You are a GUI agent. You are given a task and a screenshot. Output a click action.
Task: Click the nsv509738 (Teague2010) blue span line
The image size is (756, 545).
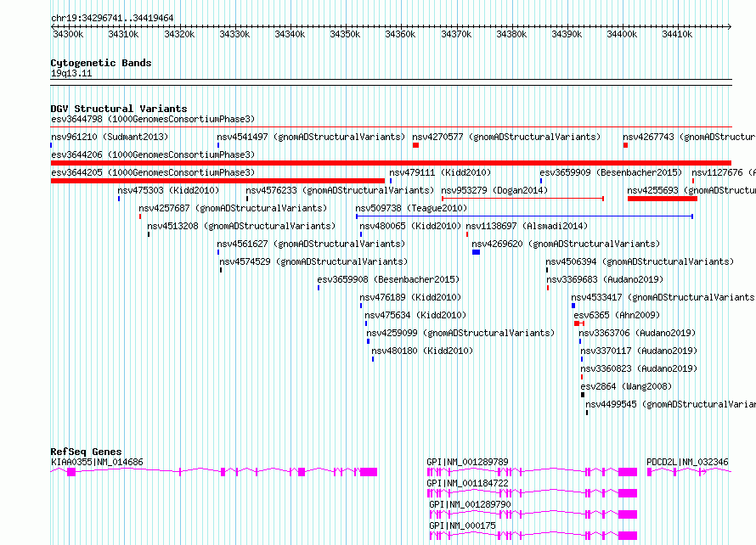[525, 216]
